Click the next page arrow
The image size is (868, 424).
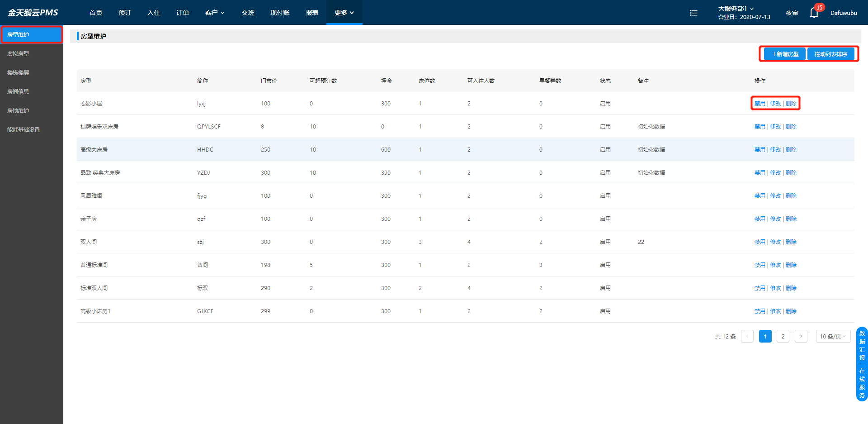coord(801,336)
